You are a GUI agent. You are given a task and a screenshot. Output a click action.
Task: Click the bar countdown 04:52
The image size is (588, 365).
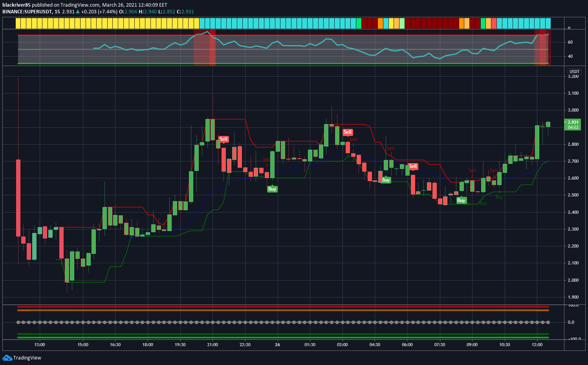(573, 127)
